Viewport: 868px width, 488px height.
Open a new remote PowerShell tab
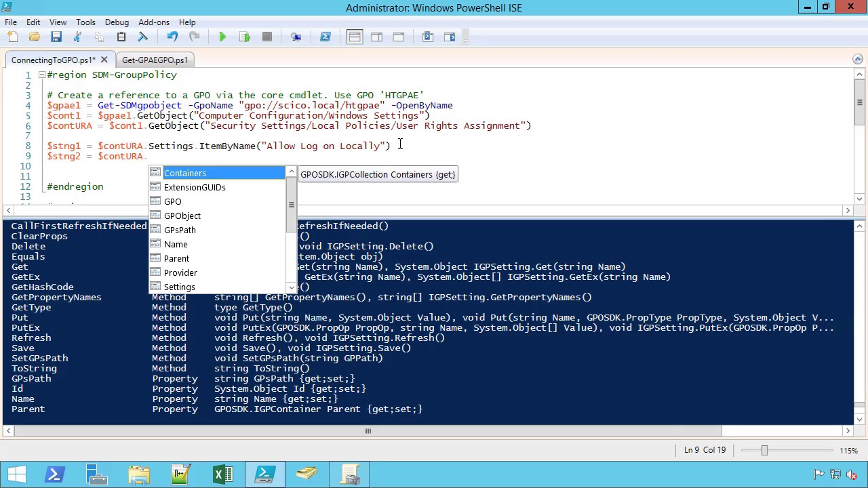pyautogui.click(x=296, y=37)
